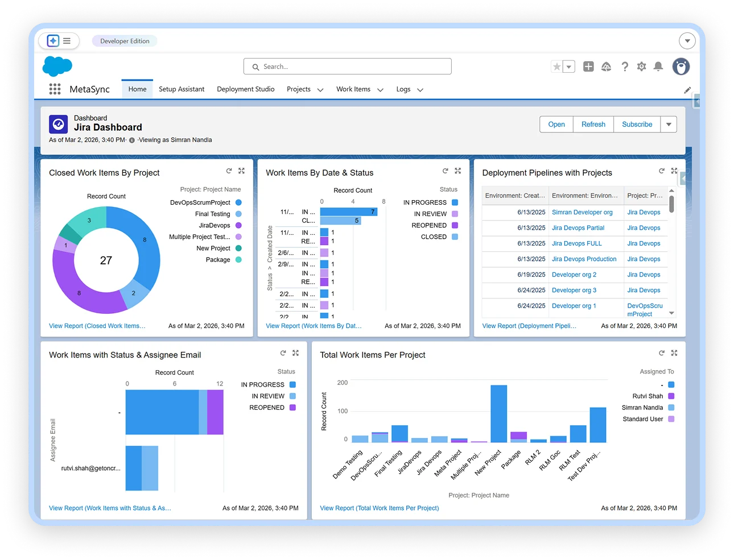Open View Report for Total Work Items Per Project
Image resolution: width=734 pixels, height=560 pixels.
379,508
